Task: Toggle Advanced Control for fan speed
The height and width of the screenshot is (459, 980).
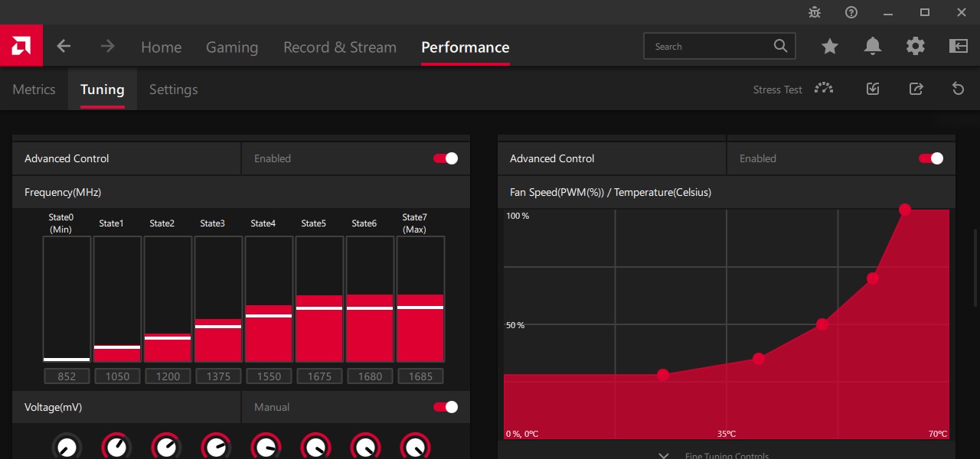Action: (931, 158)
